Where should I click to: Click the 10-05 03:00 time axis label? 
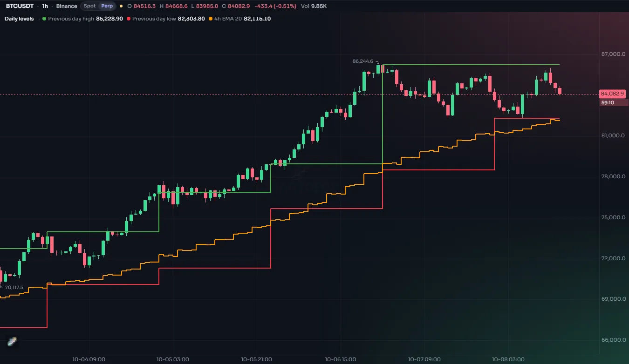click(x=172, y=359)
